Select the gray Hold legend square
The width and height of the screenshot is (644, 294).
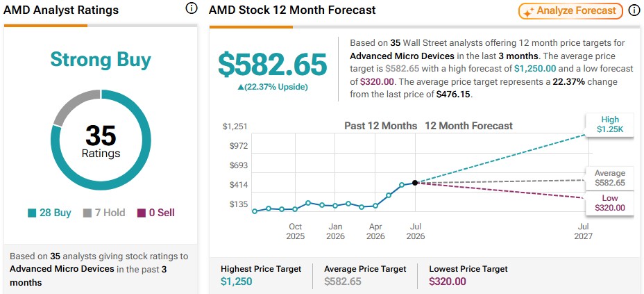click(x=87, y=213)
